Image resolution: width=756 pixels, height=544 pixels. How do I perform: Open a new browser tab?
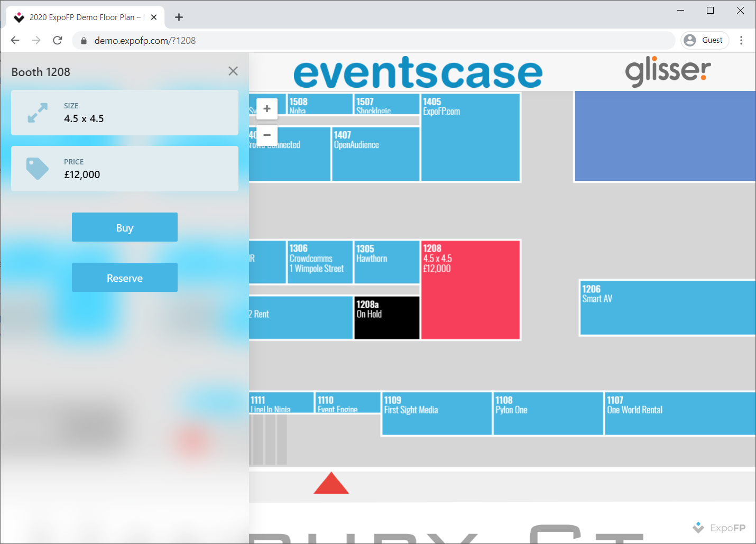pos(179,17)
